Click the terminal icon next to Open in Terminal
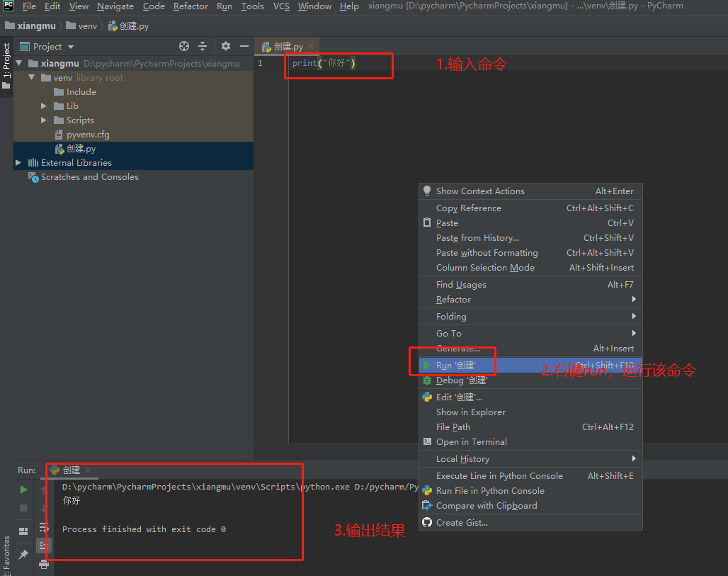The height and width of the screenshot is (576, 728). pyautogui.click(x=427, y=441)
